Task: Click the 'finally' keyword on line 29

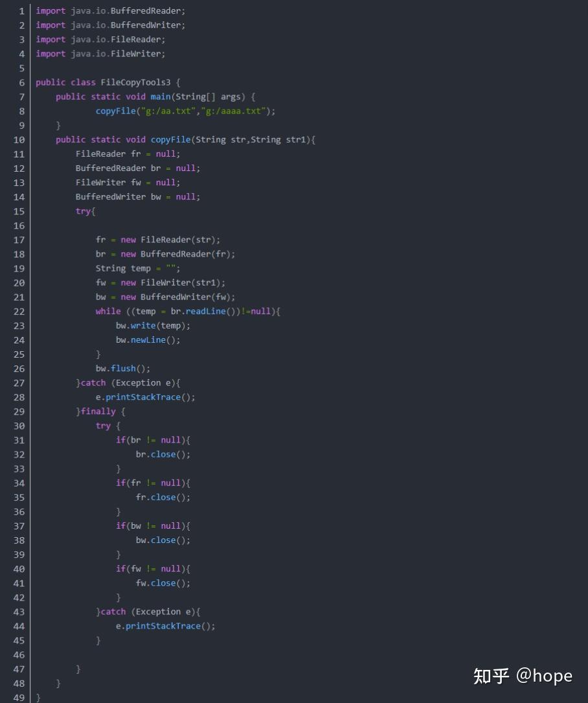Action: click(x=98, y=411)
